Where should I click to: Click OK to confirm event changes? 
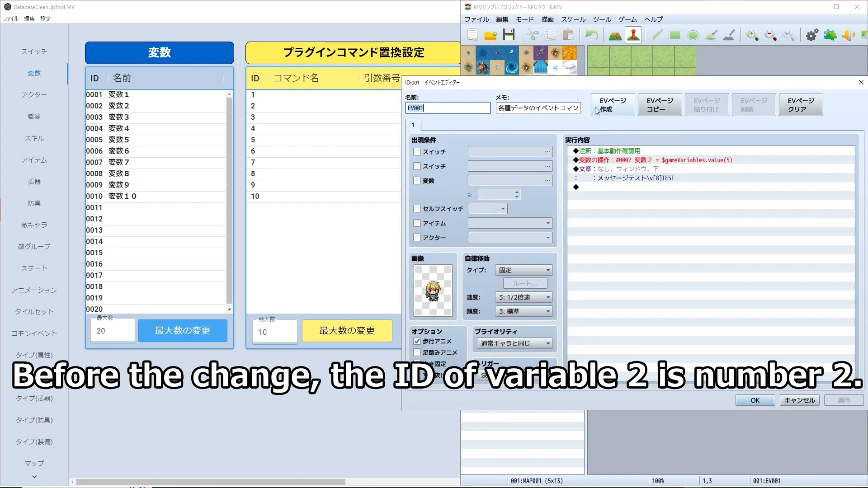(754, 400)
